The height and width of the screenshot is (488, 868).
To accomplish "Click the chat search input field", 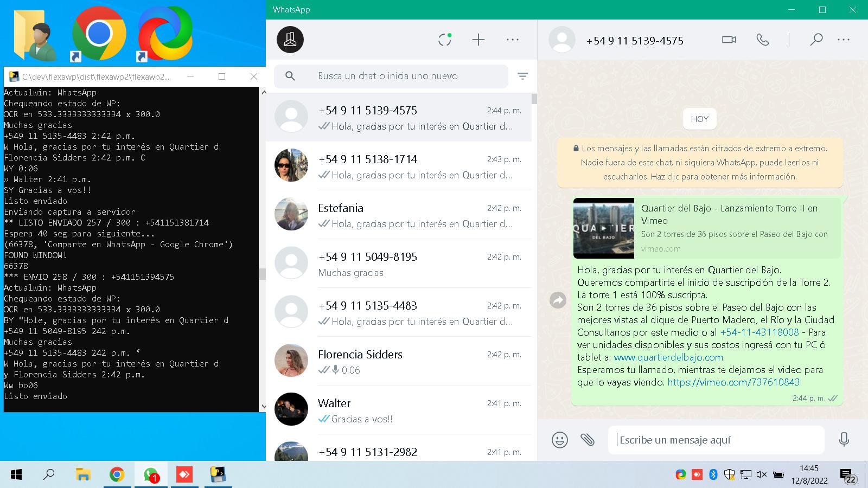I will tap(391, 76).
